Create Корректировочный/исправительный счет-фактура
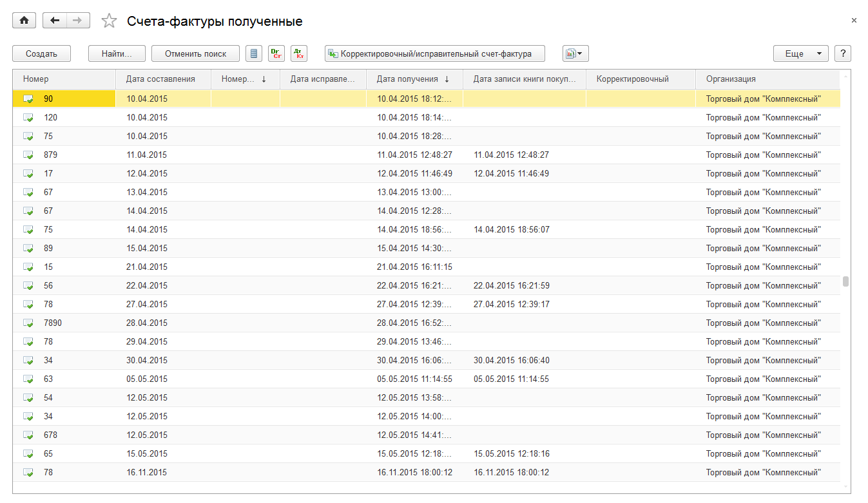The width and height of the screenshot is (868, 503). coord(435,53)
